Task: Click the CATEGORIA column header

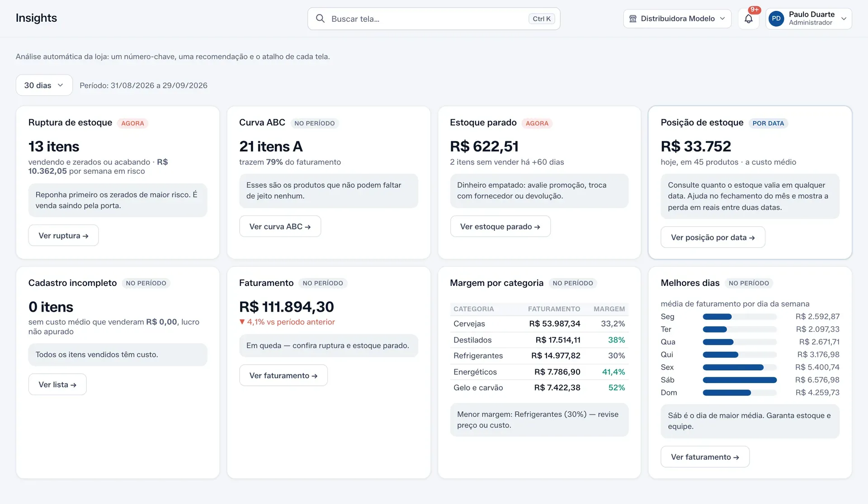Action: point(473,309)
